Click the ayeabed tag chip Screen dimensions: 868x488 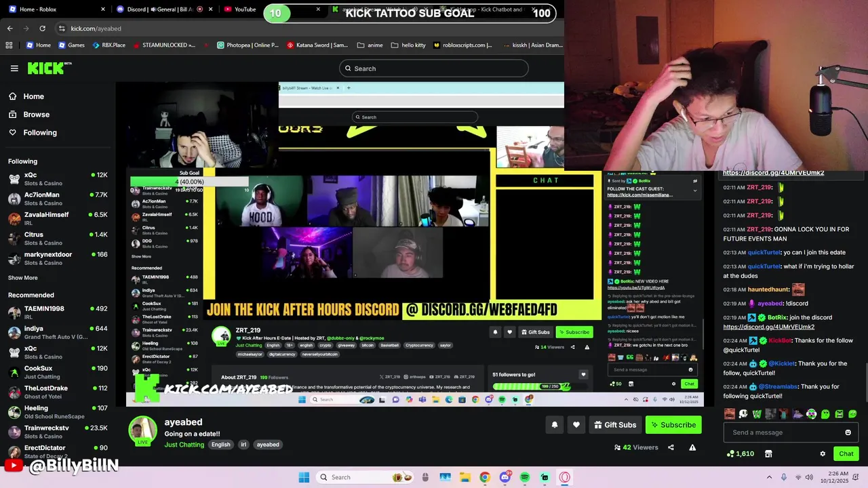(268, 445)
